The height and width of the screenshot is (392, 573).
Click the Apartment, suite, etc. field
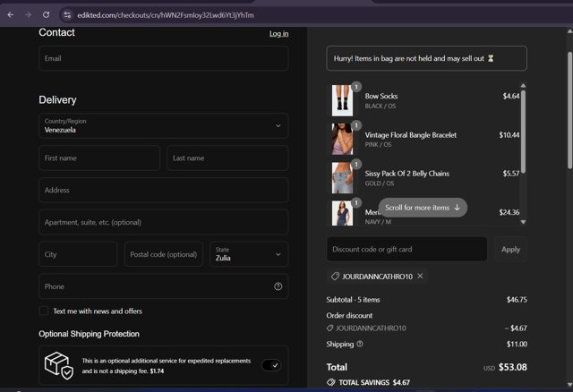tap(163, 222)
